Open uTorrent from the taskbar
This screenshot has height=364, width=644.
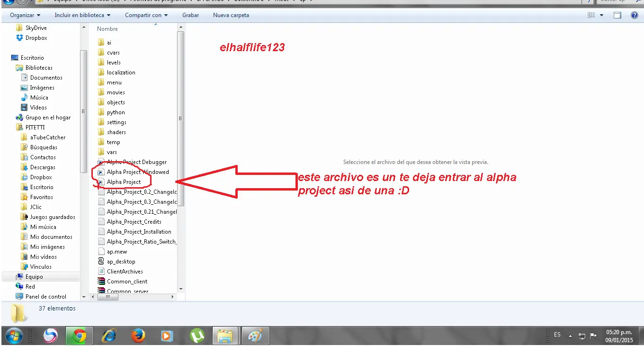(x=197, y=336)
